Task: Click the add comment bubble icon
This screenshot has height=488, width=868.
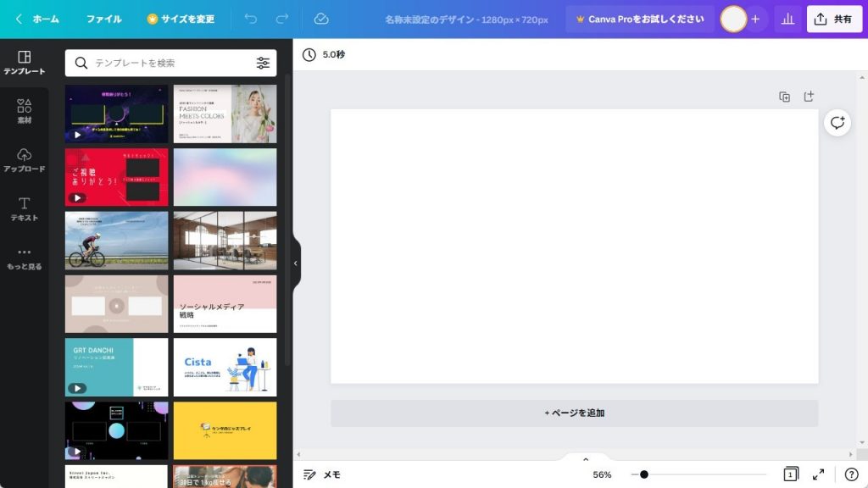Action: point(837,122)
